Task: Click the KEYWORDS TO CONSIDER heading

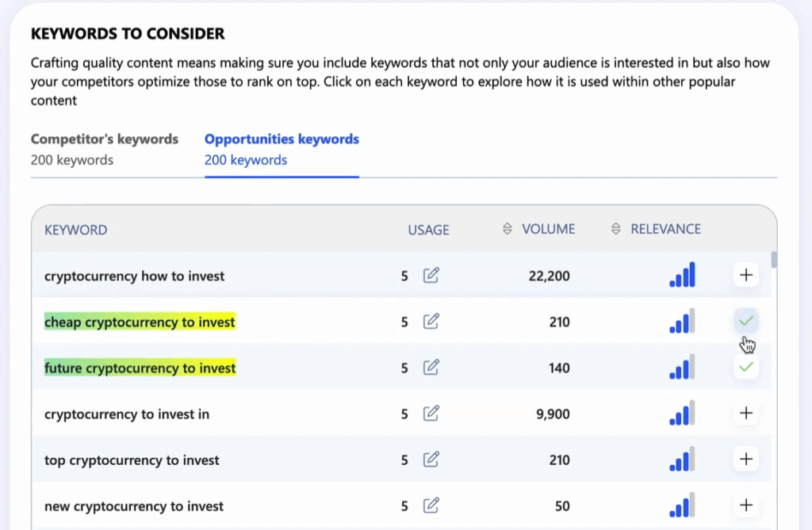Action: coord(128,33)
